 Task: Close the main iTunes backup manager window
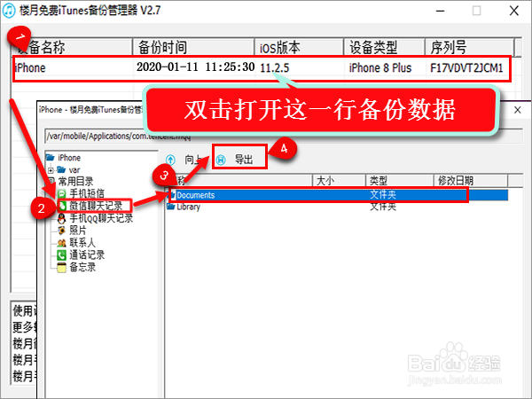pyautogui.click(x=514, y=11)
